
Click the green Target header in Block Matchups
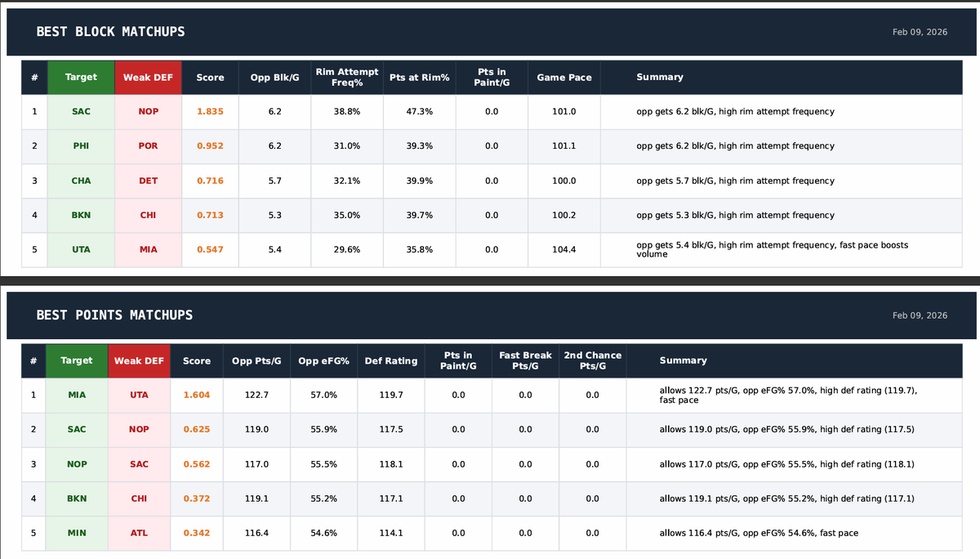point(81,78)
